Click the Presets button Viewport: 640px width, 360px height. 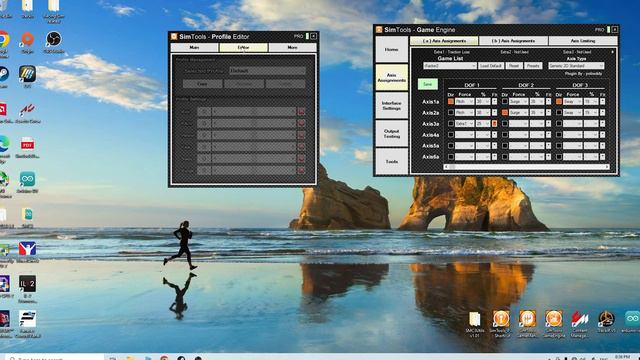click(x=533, y=66)
